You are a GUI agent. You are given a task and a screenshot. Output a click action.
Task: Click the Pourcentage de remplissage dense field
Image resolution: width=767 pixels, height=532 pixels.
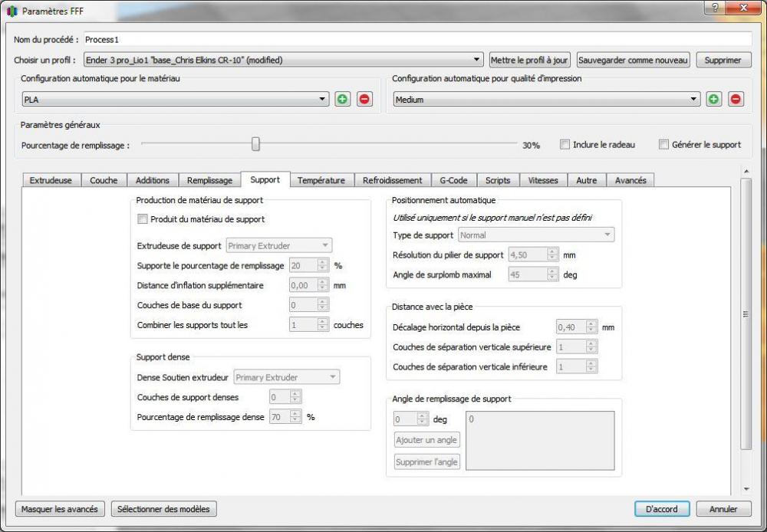coord(285,417)
